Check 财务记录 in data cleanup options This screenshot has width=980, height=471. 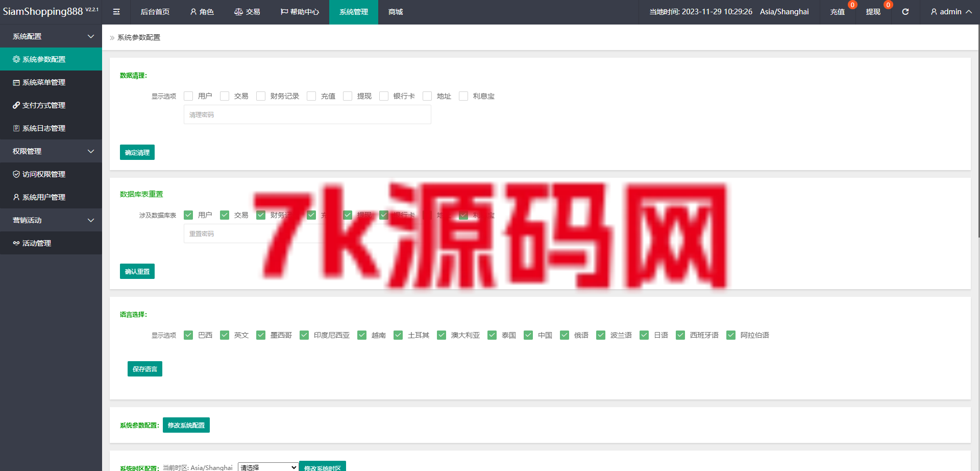point(261,96)
